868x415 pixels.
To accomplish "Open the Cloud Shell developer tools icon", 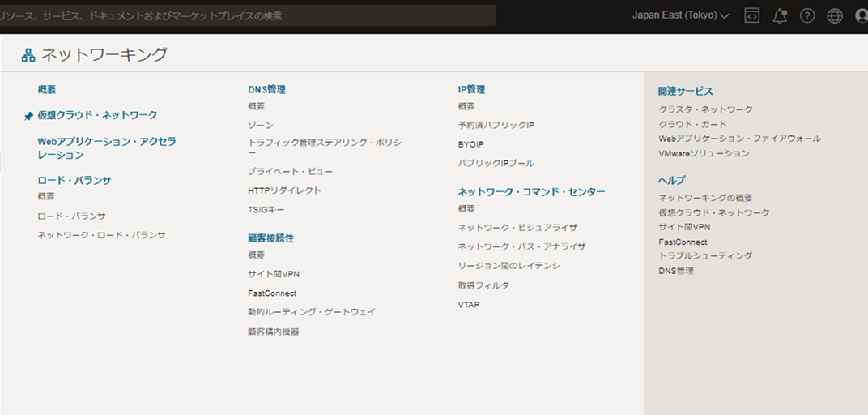I will coord(751,15).
